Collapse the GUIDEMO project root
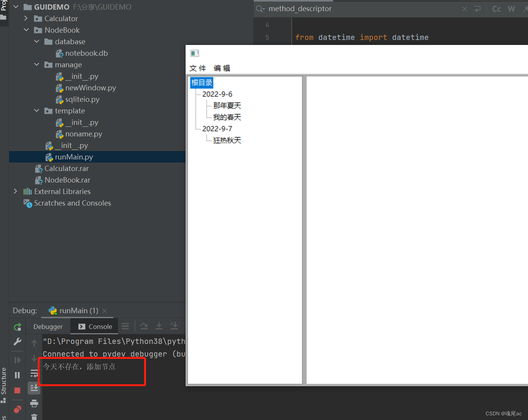This screenshot has width=528, height=420. tap(16, 7)
